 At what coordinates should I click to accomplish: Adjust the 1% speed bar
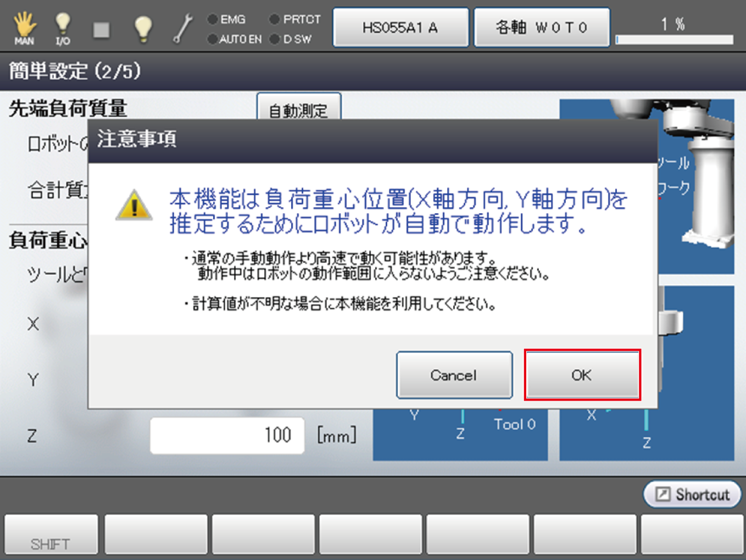[675, 40]
